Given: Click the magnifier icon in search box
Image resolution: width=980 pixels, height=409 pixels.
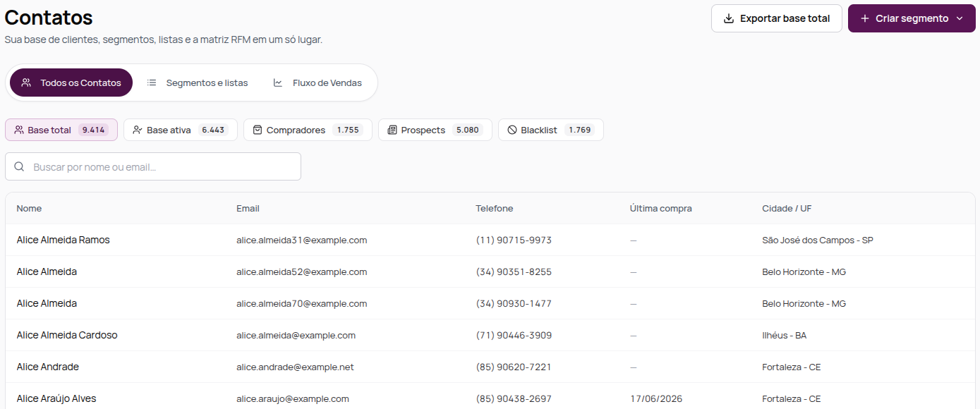Looking at the screenshot, I should click(19, 167).
